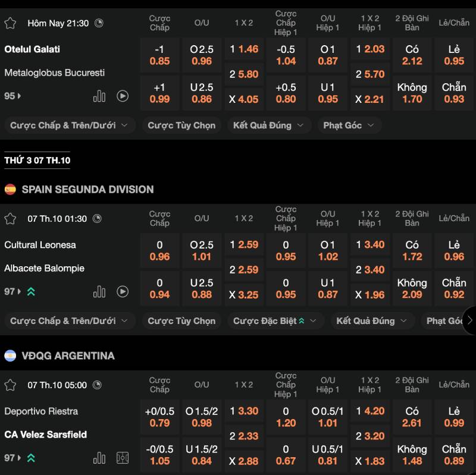This screenshot has width=476, height=475.
Task: Click live stream play icon for Otelul Galati
Action: pyautogui.click(x=123, y=96)
